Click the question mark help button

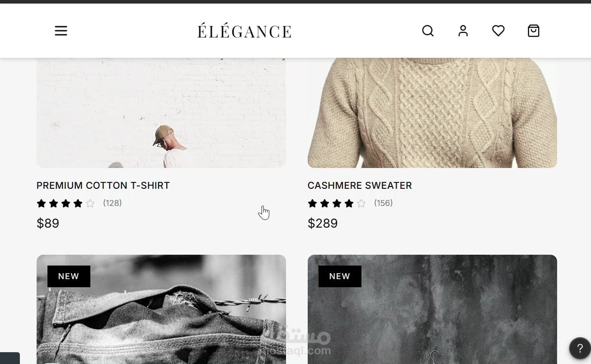(x=580, y=348)
